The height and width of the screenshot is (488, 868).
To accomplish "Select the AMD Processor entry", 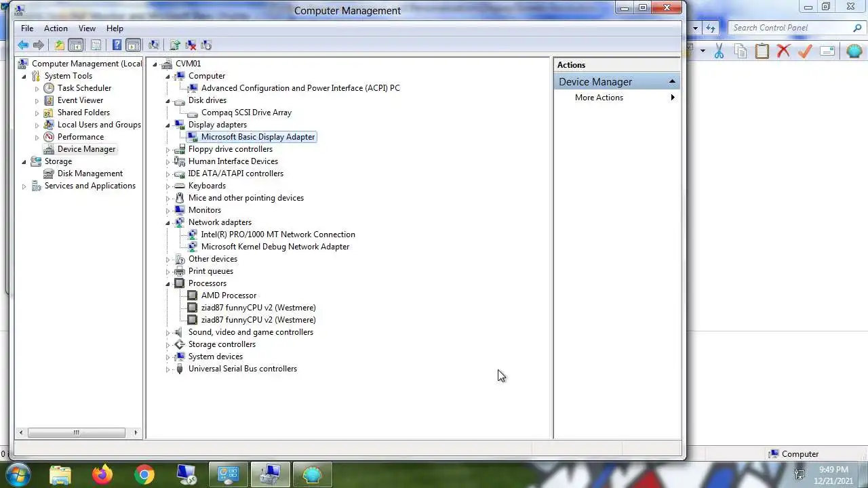I will (229, 296).
